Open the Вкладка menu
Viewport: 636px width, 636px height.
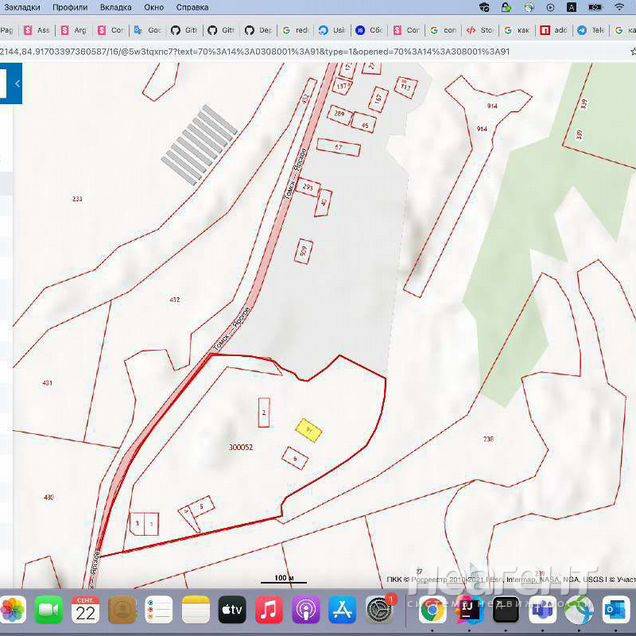pyautogui.click(x=116, y=7)
